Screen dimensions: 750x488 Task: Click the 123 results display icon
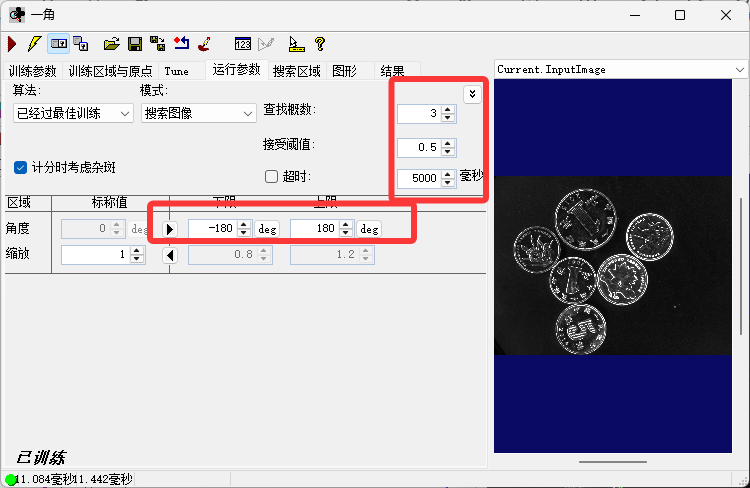243,44
